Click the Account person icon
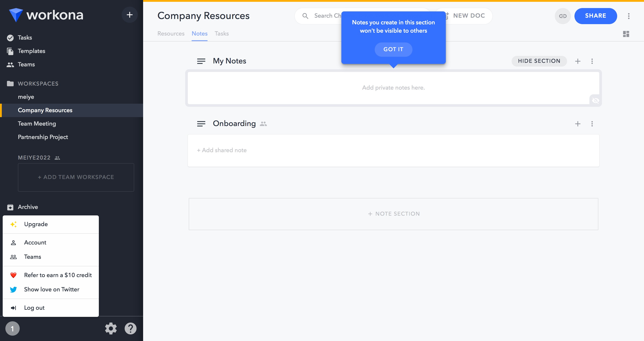 click(13, 243)
